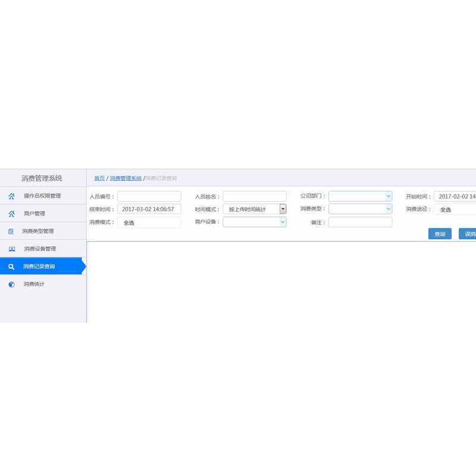The width and height of the screenshot is (476, 476).
Task: Click the home icon beside 操作员权限管理
Action: coord(11,196)
